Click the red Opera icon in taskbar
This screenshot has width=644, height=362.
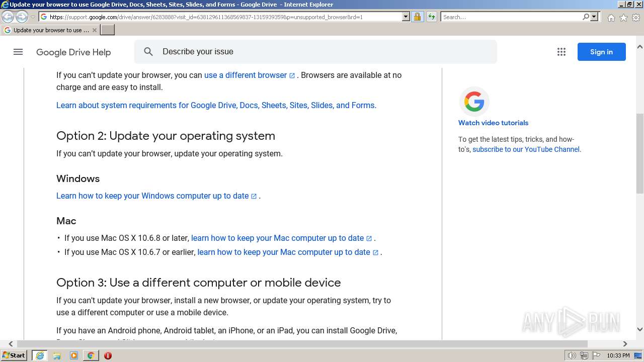(108, 355)
